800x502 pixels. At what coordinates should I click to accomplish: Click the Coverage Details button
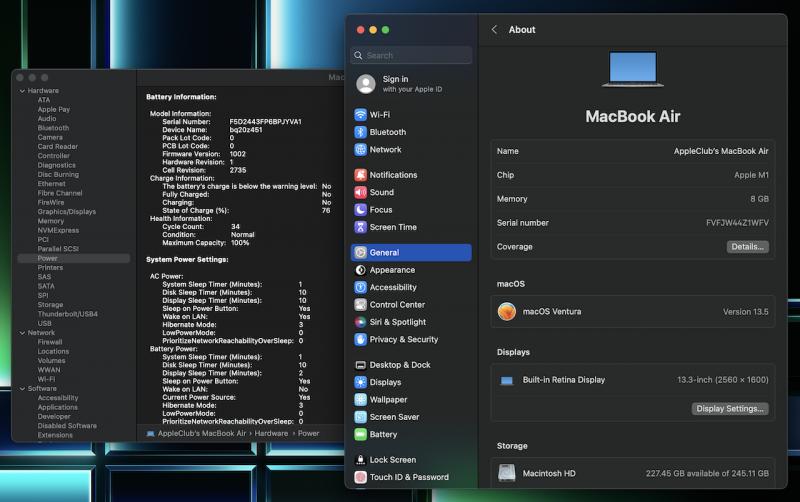[x=747, y=247]
